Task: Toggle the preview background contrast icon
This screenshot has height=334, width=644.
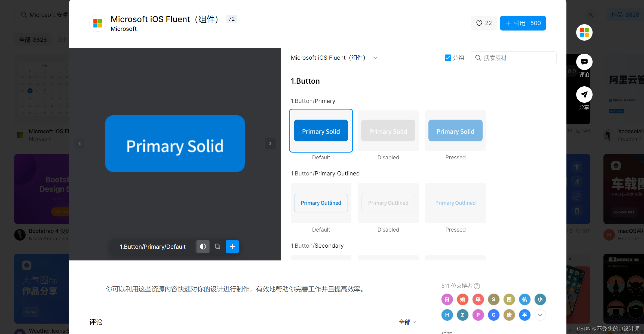Action: click(203, 247)
